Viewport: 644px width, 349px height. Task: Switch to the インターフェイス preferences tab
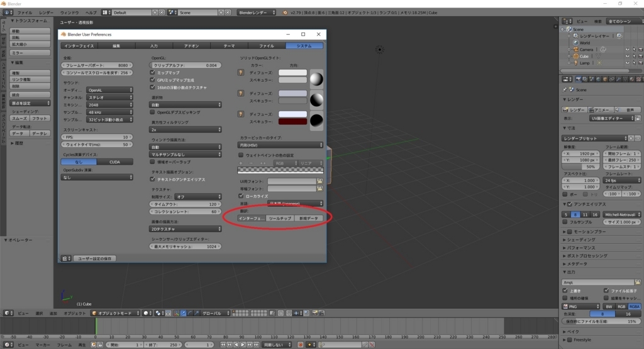pos(79,46)
